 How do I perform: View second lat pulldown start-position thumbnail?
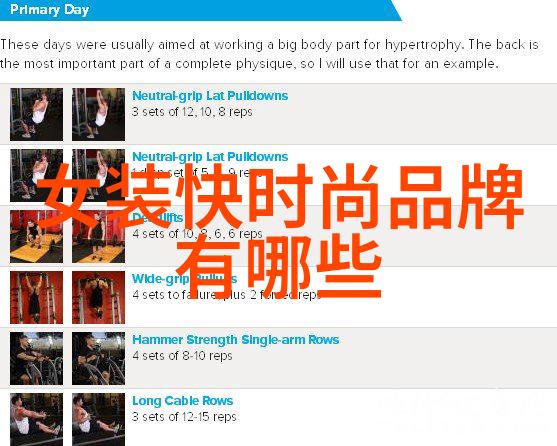pos(37,175)
